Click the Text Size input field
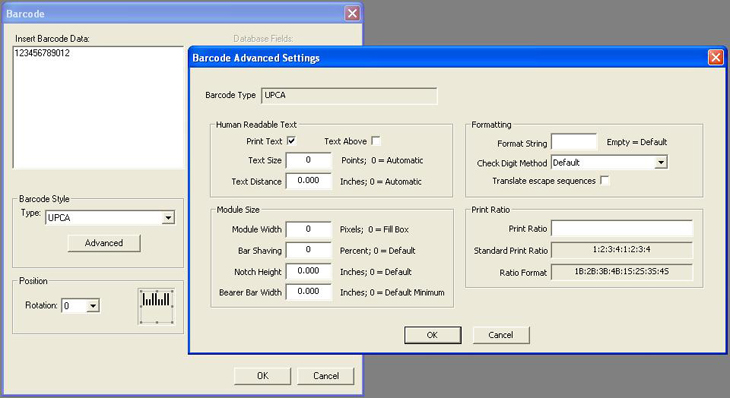Image resolution: width=730 pixels, height=398 pixels. tap(308, 160)
